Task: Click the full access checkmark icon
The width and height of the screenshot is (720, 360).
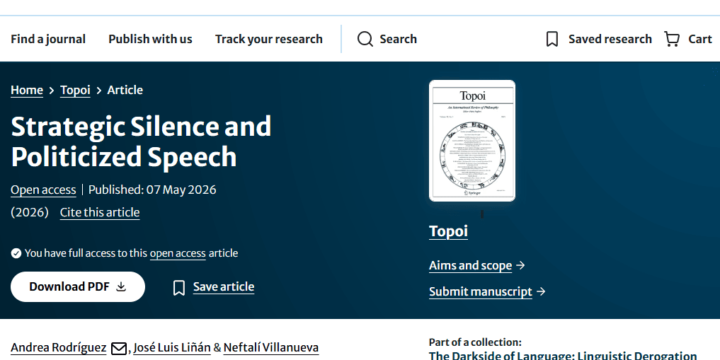Action: tap(16, 253)
